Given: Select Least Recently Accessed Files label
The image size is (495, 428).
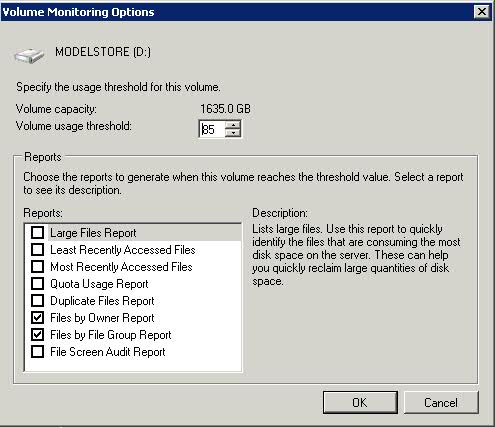Looking at the screenshot, I should click(x=123, y=250).
